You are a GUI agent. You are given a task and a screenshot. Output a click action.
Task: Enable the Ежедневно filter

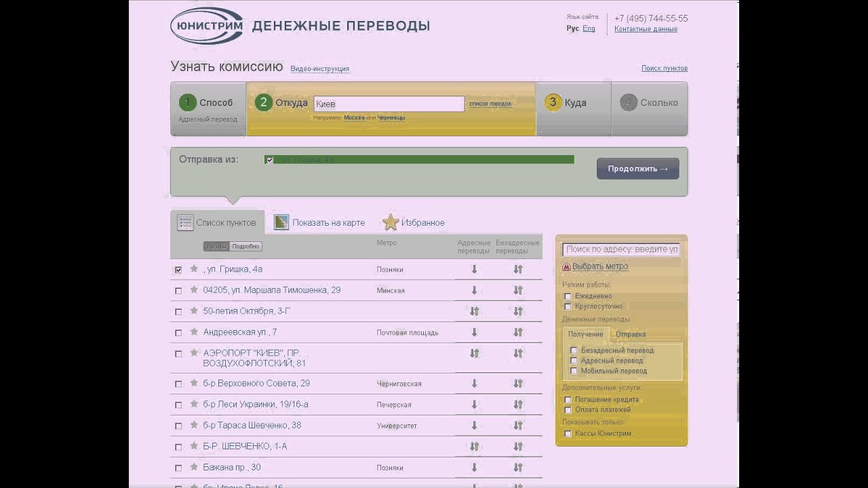tap(568, 296)
